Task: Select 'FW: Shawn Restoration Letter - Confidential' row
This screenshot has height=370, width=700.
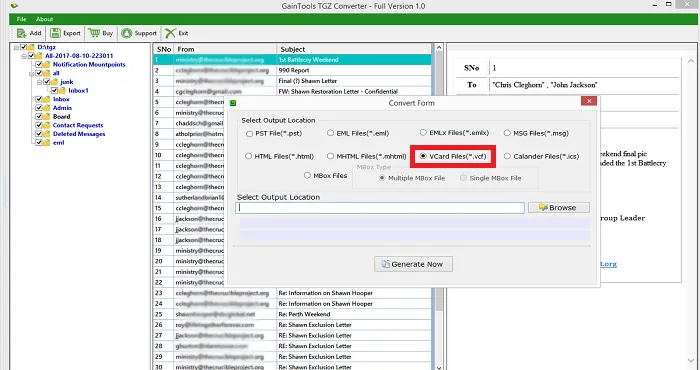Action: point(293,91)
